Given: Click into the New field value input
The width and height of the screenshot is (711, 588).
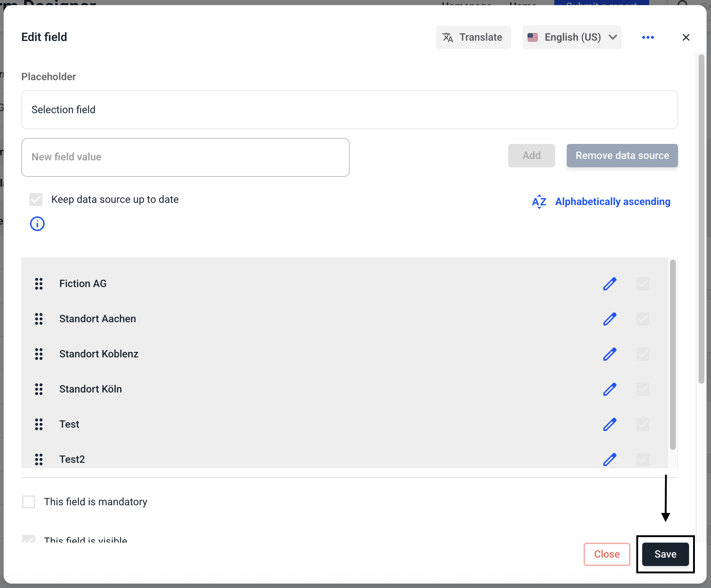Looking at the screenshot, I should [x=185, y=157].
